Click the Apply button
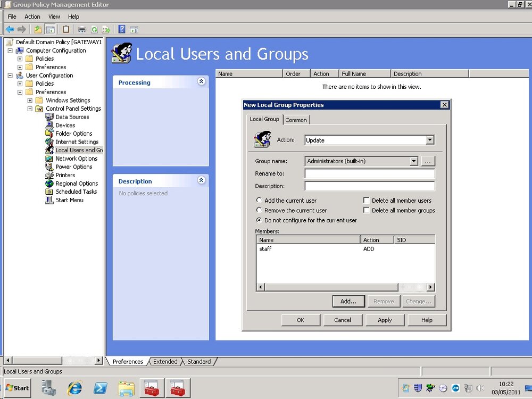 [x=385, y=320]
